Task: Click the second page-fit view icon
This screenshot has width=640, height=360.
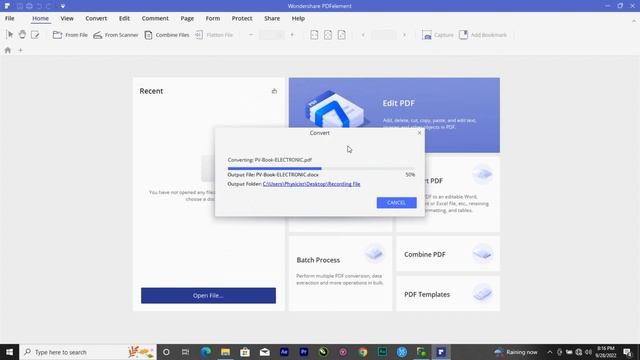Action: (x=328, y=35)
